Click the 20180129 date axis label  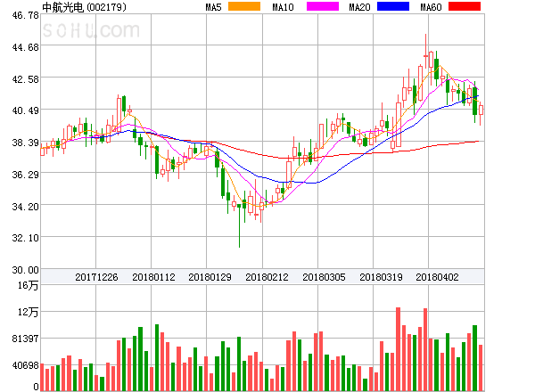coord(210,277)
